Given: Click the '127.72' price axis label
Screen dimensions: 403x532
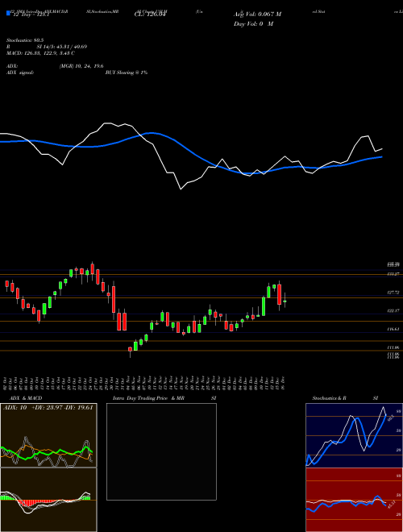Looking at the screenshot, I should (x=393, y=293).
